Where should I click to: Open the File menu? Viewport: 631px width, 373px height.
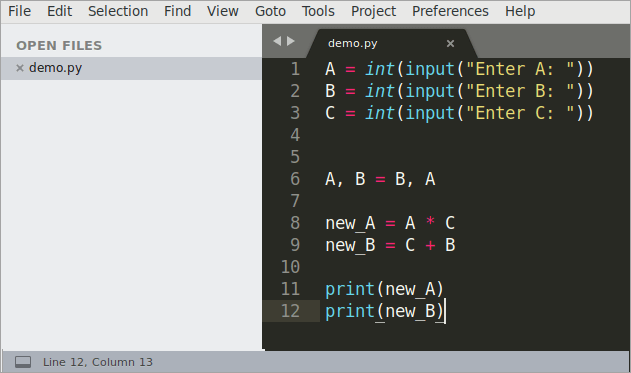(19, 11)
